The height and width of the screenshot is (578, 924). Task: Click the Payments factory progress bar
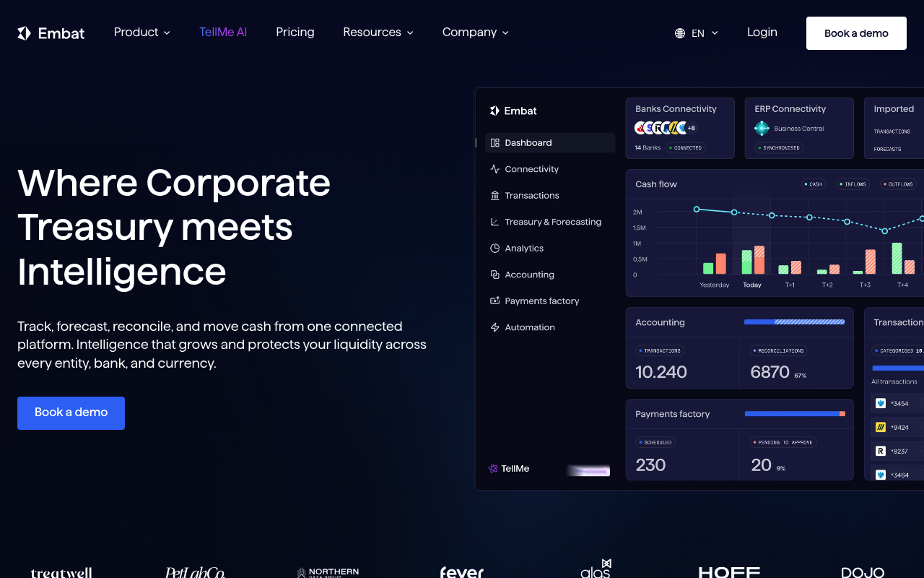click(x=795, y=414)
